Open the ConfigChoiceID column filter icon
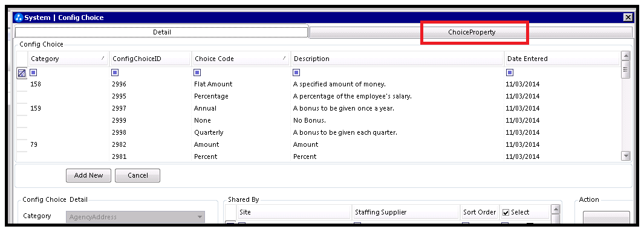 (115, 73)
